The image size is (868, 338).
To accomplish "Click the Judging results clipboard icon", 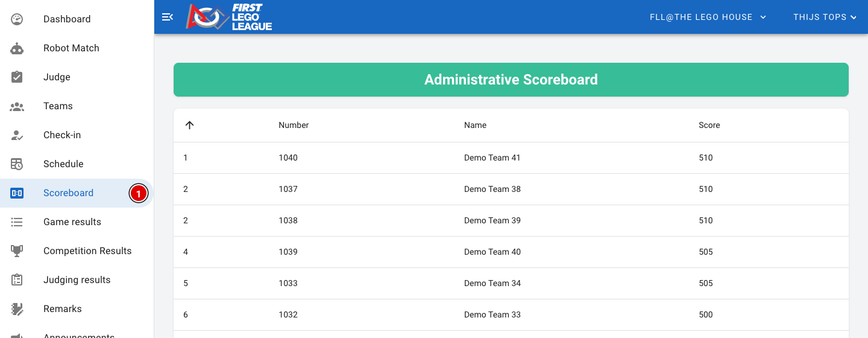I will point(17,280).
